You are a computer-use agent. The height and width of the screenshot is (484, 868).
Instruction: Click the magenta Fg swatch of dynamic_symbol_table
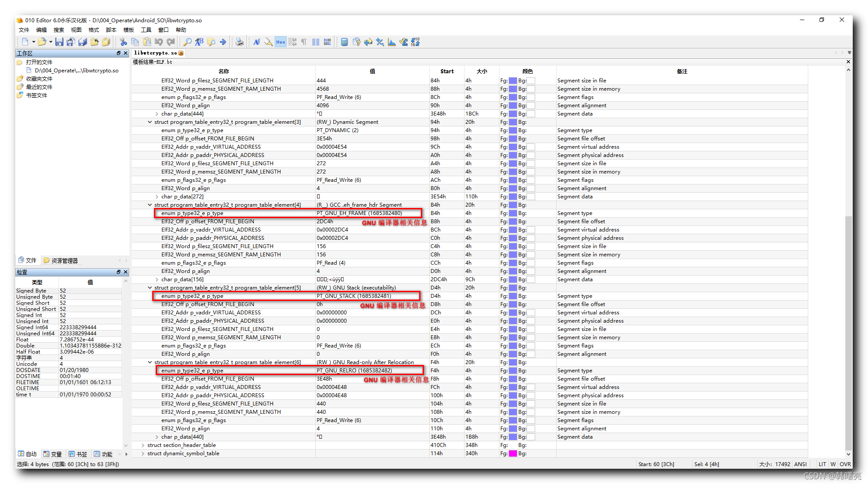click(513, 453)
